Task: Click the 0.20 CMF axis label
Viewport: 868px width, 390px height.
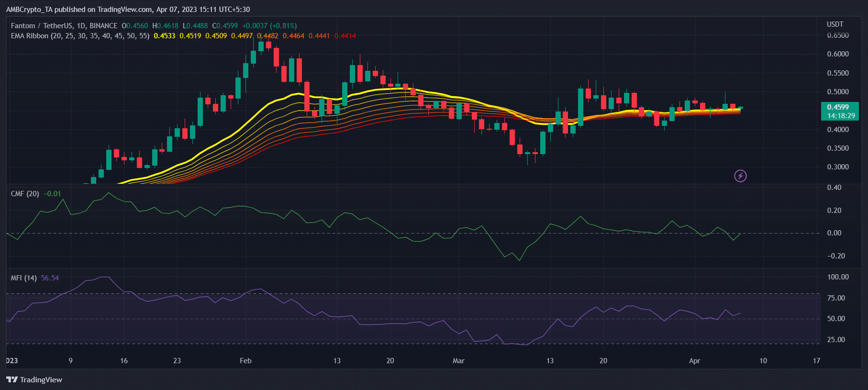Action: pyautogui.click(x=834, y=211)
